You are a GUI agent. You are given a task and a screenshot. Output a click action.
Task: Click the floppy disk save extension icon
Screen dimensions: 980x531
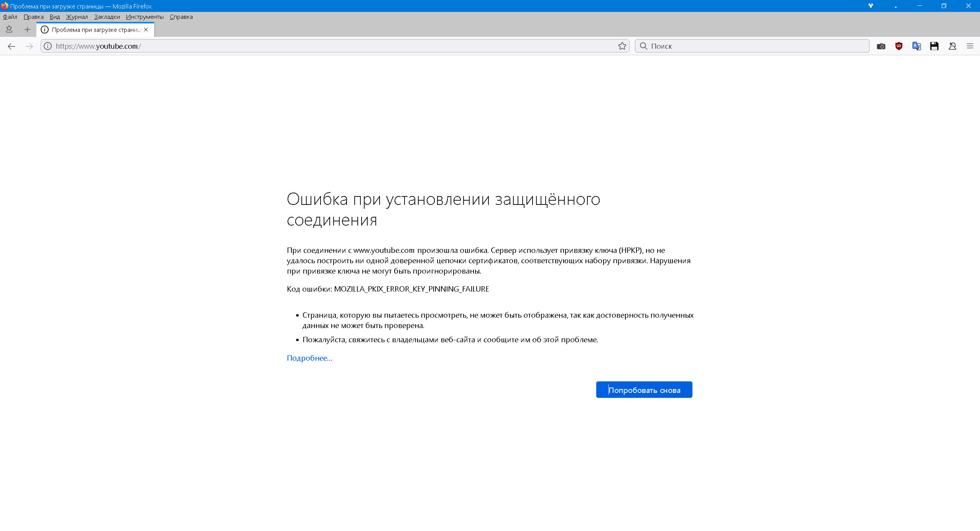pyautogui.click(x=934, y=46)
